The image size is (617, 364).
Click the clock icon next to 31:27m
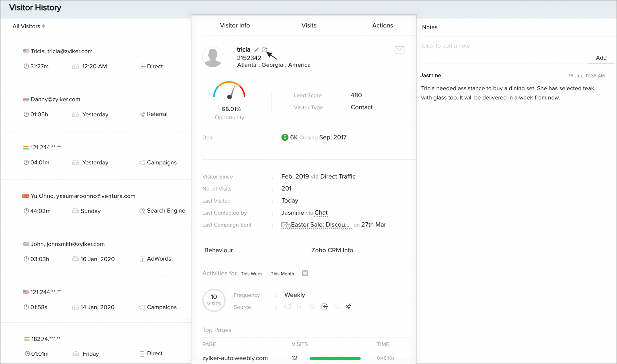[26, 66]
